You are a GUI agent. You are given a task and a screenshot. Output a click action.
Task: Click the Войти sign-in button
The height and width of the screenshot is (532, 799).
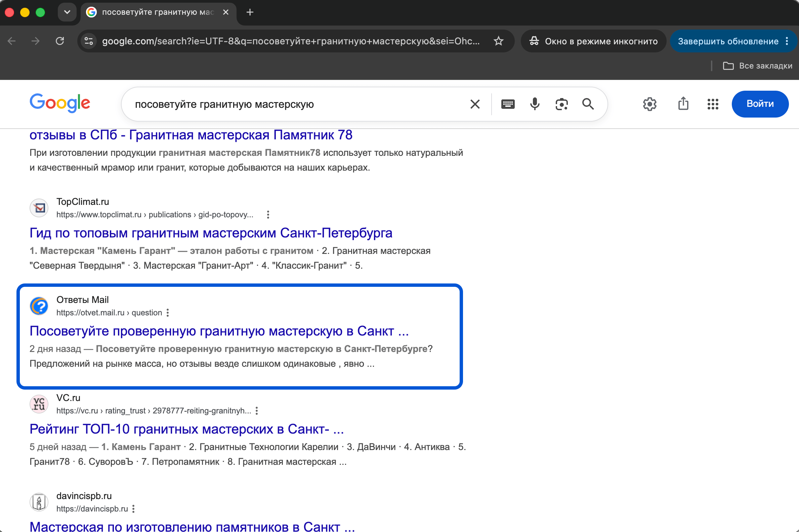[760, 104]
